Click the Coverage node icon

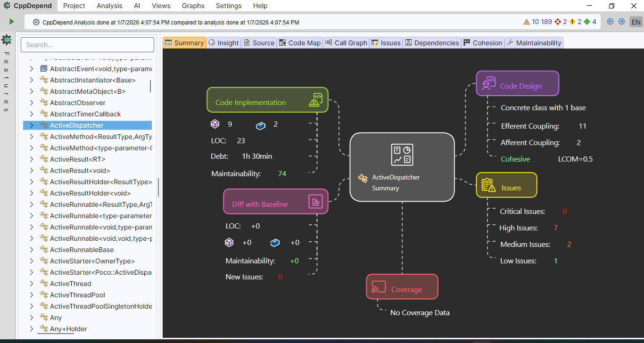click(379, 287)
